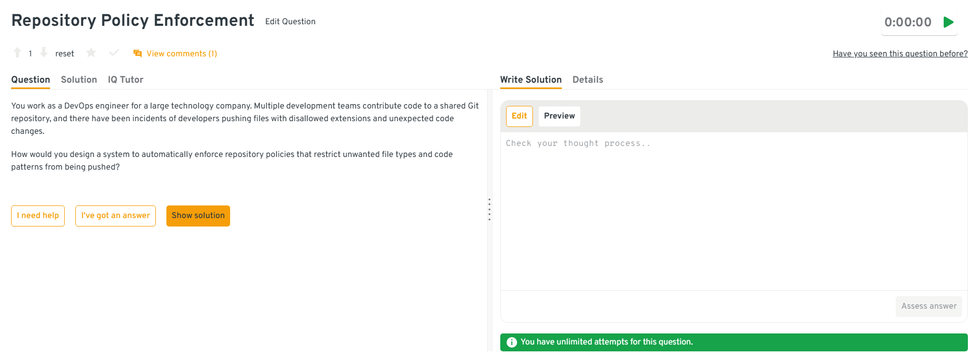
Task: Click into the thought process text area
Action: point(734,211)
